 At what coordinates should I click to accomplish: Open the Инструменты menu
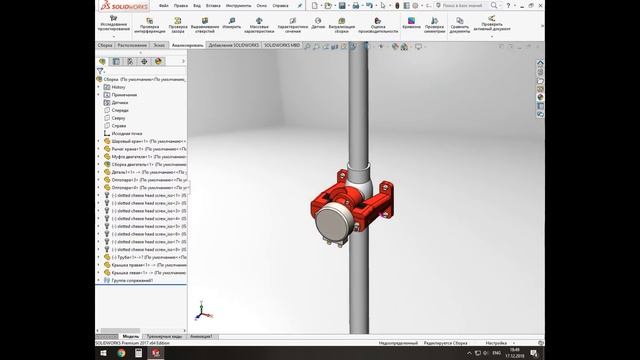pyautogui.click(x=238, y=6)
